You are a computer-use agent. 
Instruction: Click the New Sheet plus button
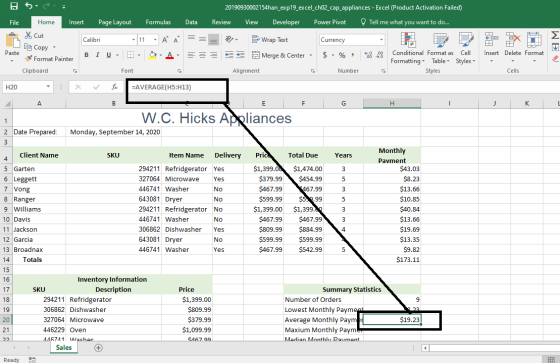[x=98, y=348]
